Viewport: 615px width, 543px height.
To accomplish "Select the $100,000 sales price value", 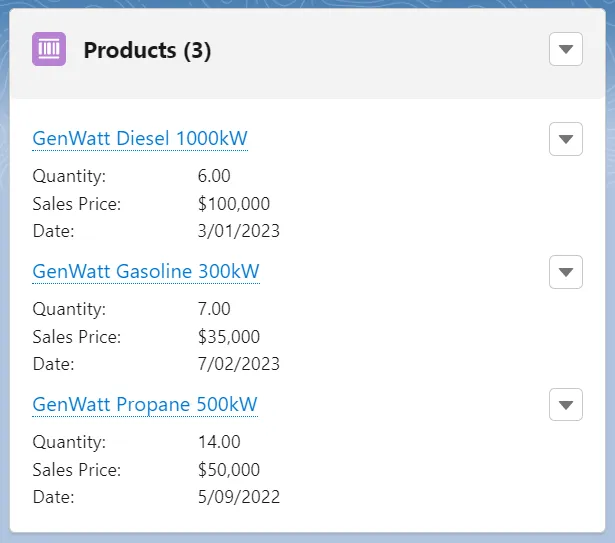I will coord(234,204).
